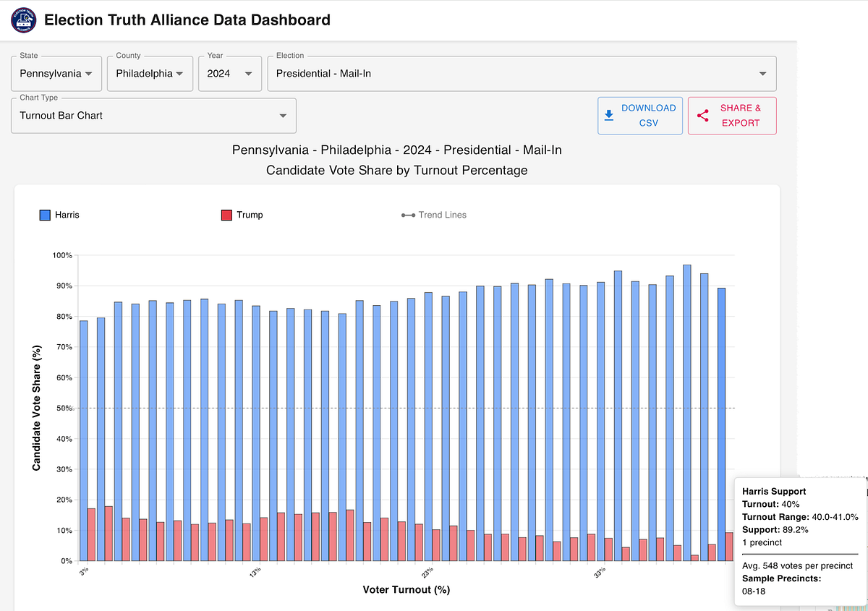The image size is (868, 611).
Task: Click the Share & Export button
Action: (732, 116)
